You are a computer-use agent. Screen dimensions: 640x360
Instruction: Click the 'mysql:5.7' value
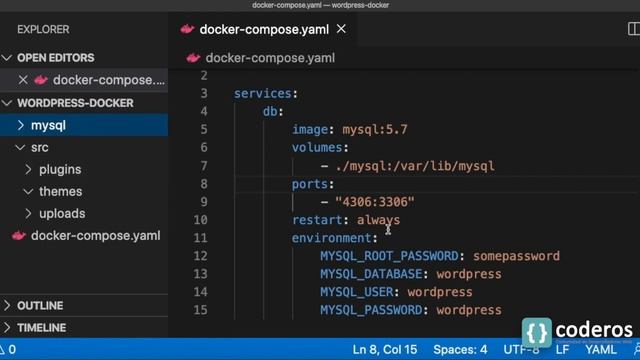[375, 129]
